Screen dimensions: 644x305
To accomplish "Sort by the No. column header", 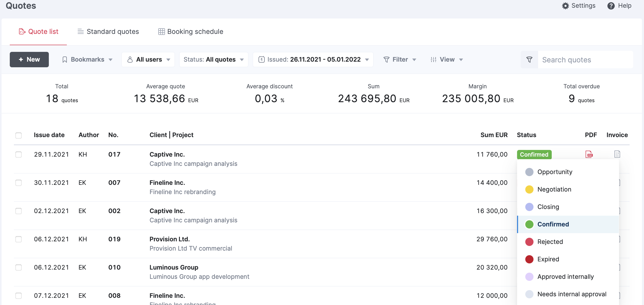I will pyautogui.click(x=113, y=135).
